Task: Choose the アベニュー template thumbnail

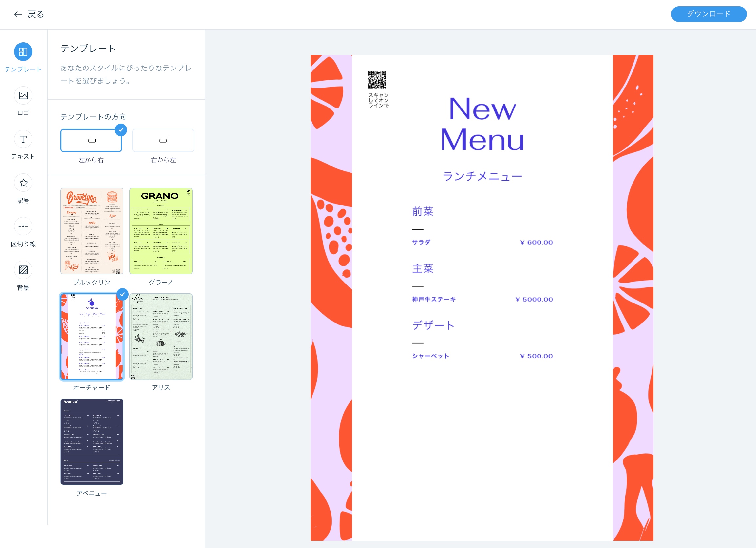Action: [92, 441]
